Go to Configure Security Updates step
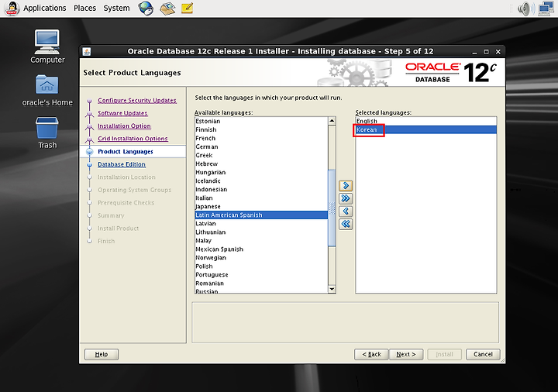 click(137, 100)
